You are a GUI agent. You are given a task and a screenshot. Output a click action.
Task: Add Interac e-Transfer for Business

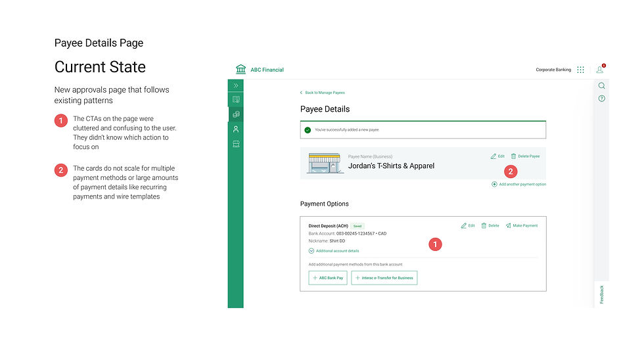tap(384, 278)
